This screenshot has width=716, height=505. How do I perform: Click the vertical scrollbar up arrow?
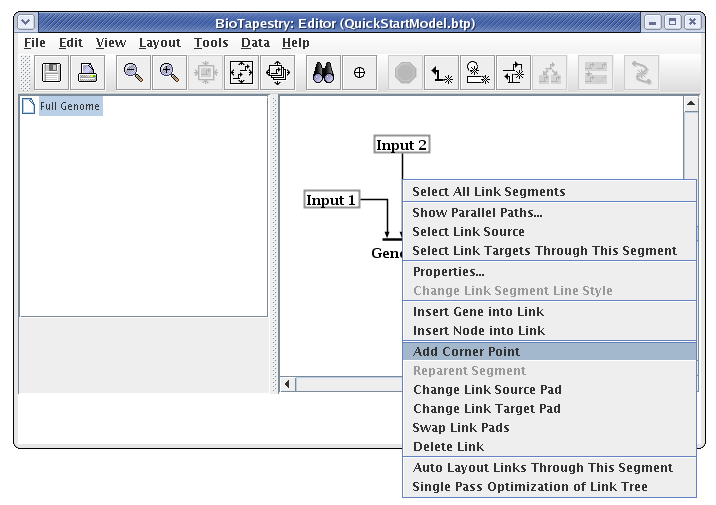pos(690,104)
